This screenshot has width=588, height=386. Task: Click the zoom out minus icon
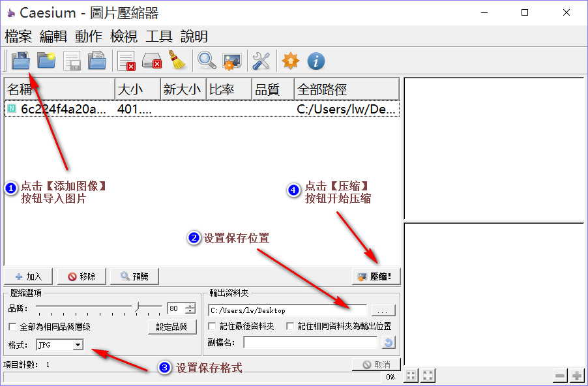pos(560,375)
